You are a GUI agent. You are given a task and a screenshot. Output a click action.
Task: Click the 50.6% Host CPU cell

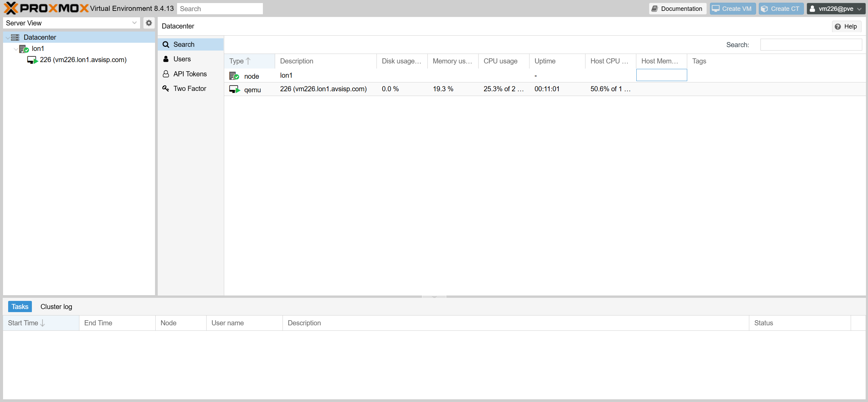611,89
